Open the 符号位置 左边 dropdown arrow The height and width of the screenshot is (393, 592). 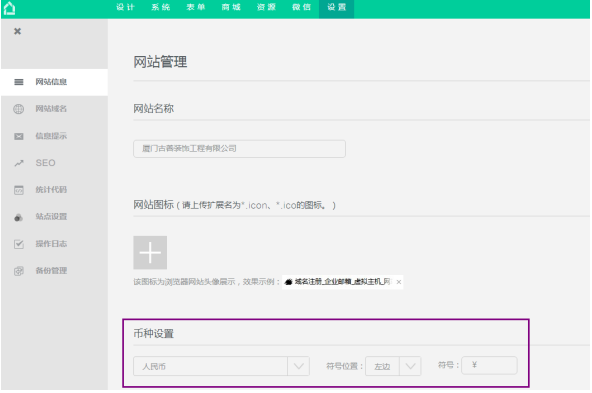[410, 366]
